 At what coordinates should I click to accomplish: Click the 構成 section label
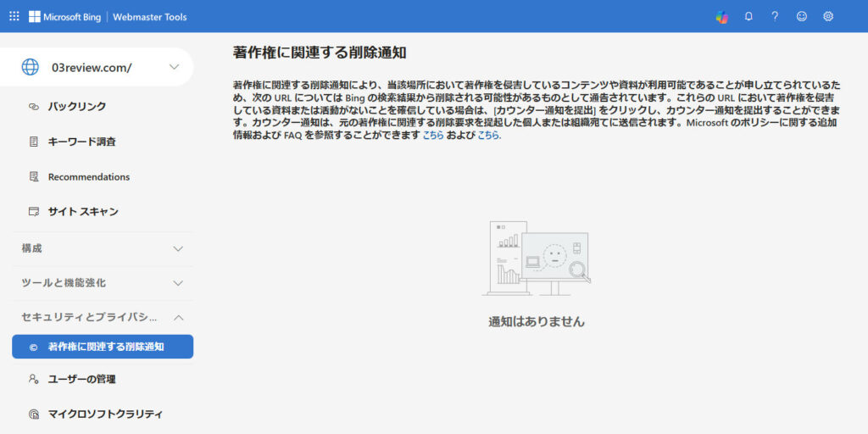pyautogui.click(x=31, y=248)
